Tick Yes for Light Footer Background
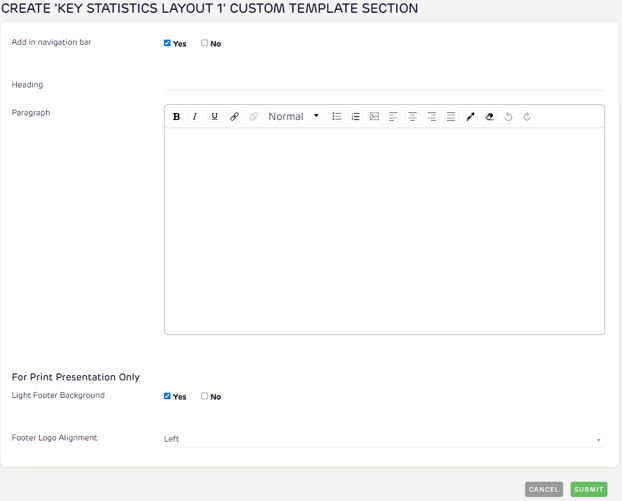622x501 pixels. coord(168,396)
